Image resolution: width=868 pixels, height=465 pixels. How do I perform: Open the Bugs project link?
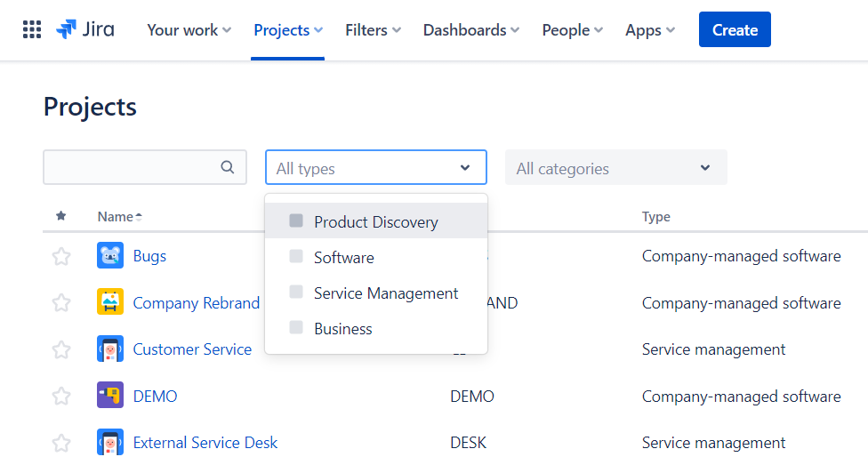(x=149, y=256)
